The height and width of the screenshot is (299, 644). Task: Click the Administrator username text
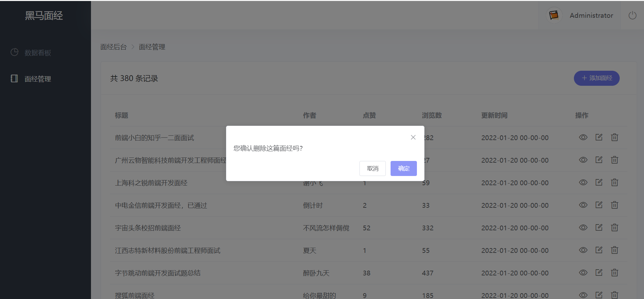(x=591, y=15)
